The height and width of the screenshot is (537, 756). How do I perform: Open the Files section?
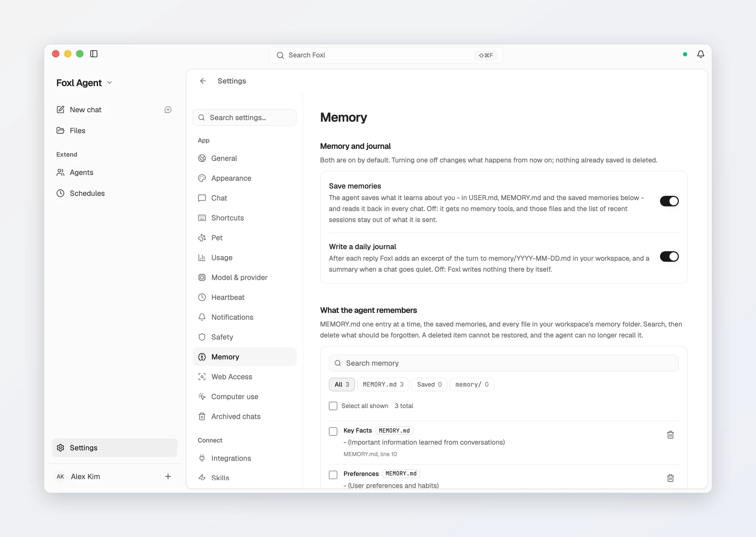point(115,130)
